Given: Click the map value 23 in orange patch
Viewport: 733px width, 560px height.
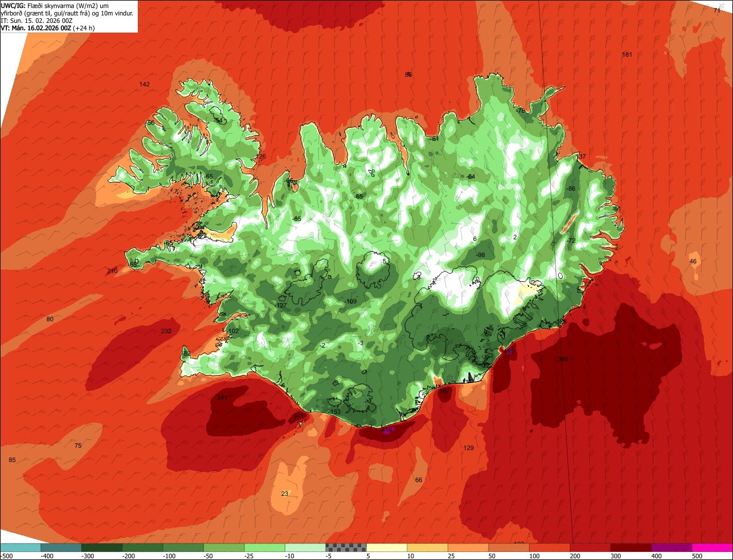Looking at the screenshot, I should pyautogui.click(x=285, y=494).
